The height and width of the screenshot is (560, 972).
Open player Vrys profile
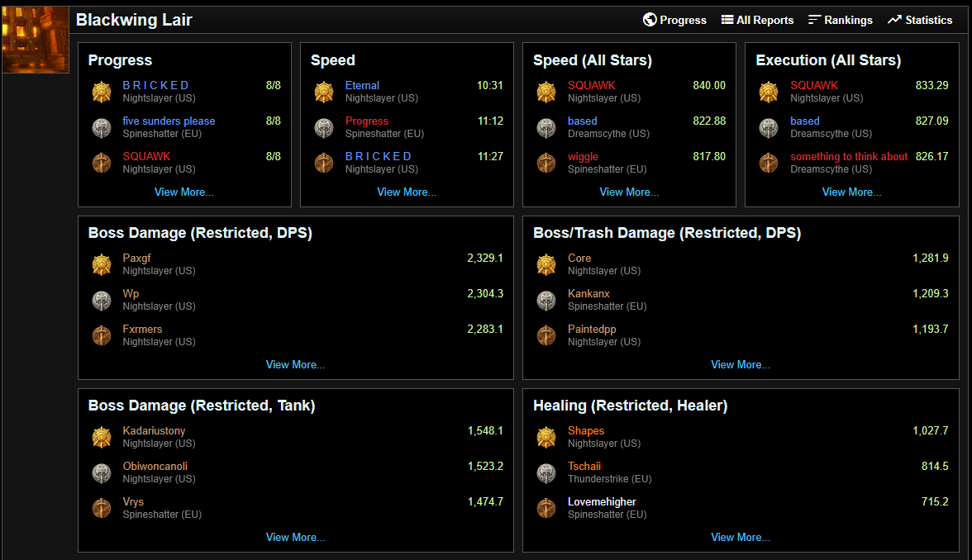coord(133,502)
